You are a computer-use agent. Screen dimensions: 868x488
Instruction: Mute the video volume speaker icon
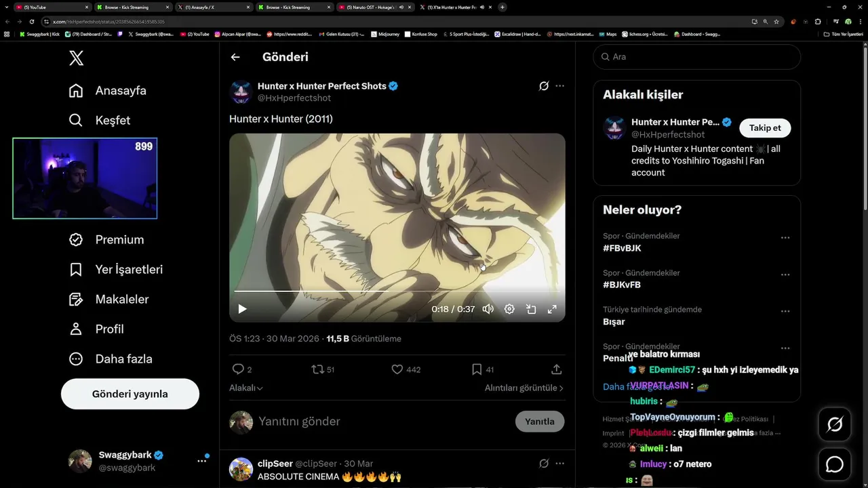(x=488, y=309)
